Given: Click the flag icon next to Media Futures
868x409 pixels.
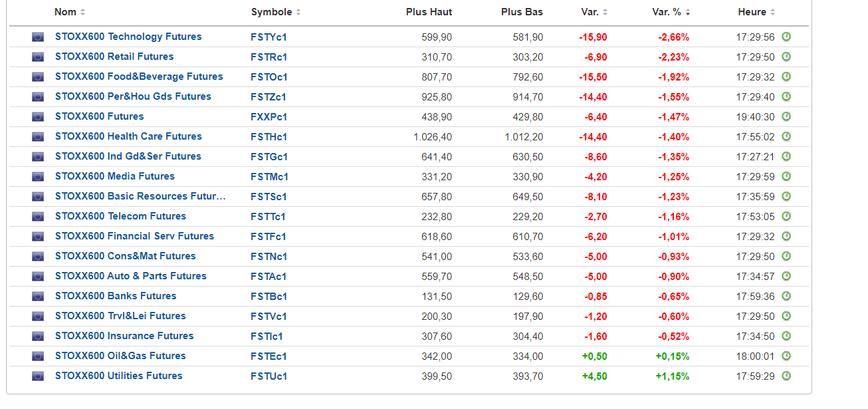Looking at the screenshot, I should [x=38, y=176].
